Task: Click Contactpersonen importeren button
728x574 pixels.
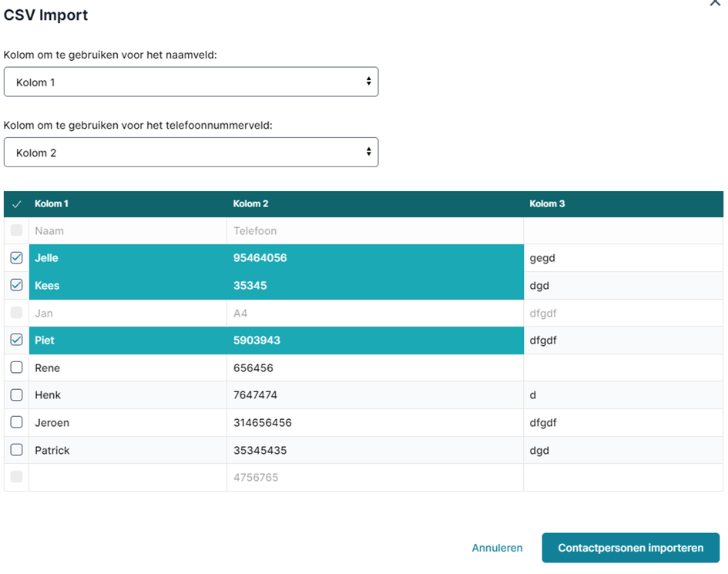Action: pyautogui.click(x=630, y=548)
